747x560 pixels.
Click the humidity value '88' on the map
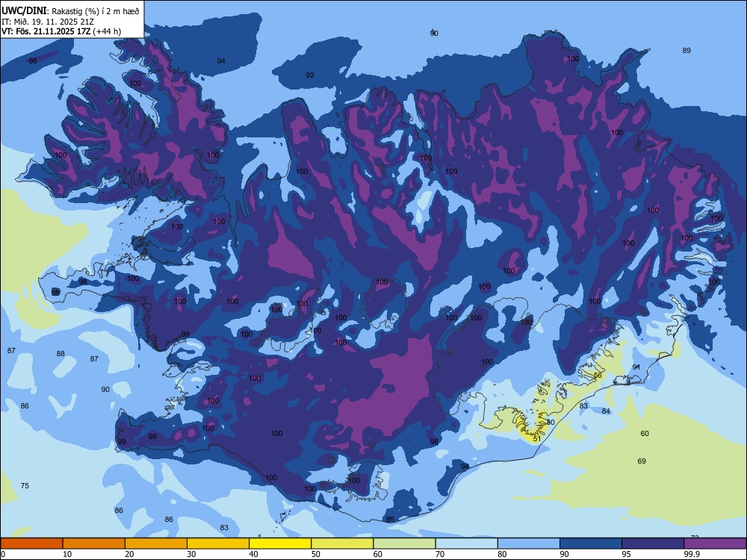pyautogui.click(x=61, y=353)
